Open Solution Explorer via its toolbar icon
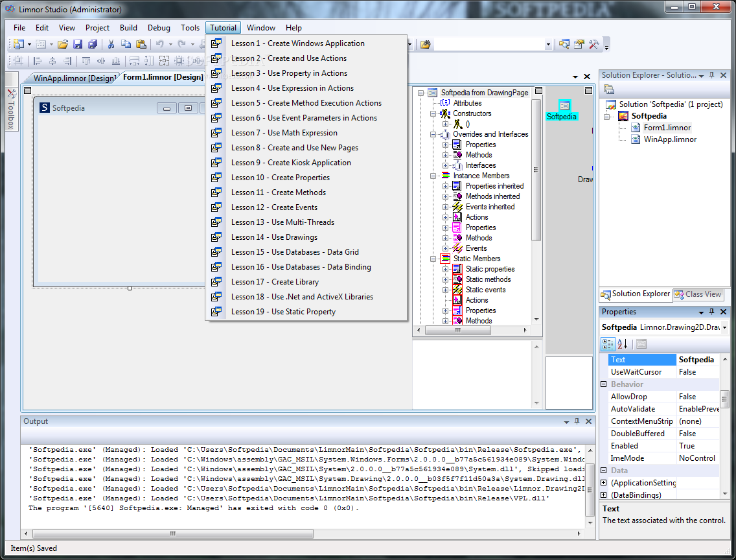Screen dimensions: 736x560 coord(564,44)
